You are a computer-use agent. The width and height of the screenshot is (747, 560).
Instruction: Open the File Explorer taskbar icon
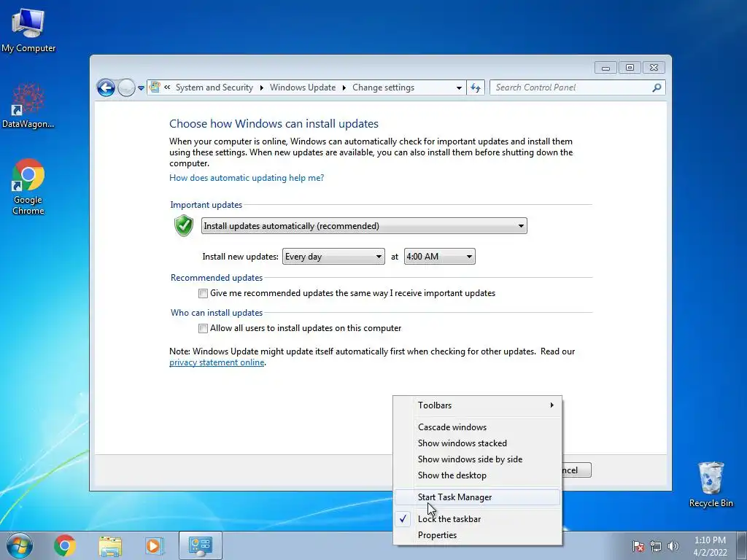[110, 545]
